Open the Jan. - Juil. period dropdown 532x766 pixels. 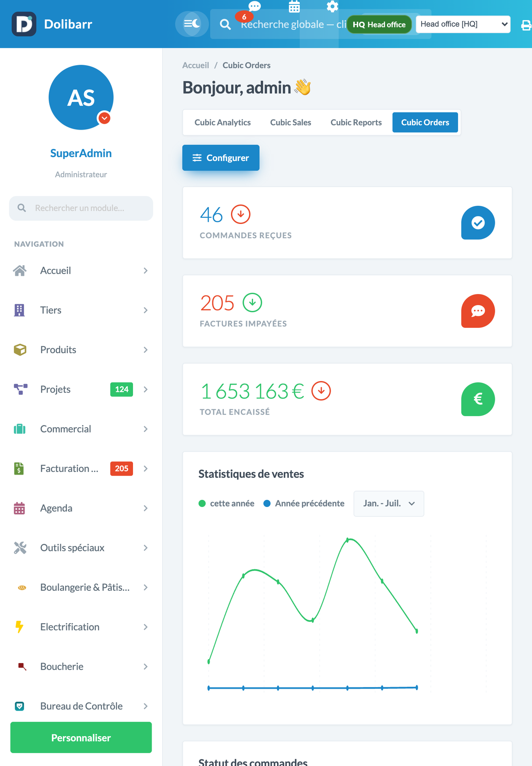[389, 503]
